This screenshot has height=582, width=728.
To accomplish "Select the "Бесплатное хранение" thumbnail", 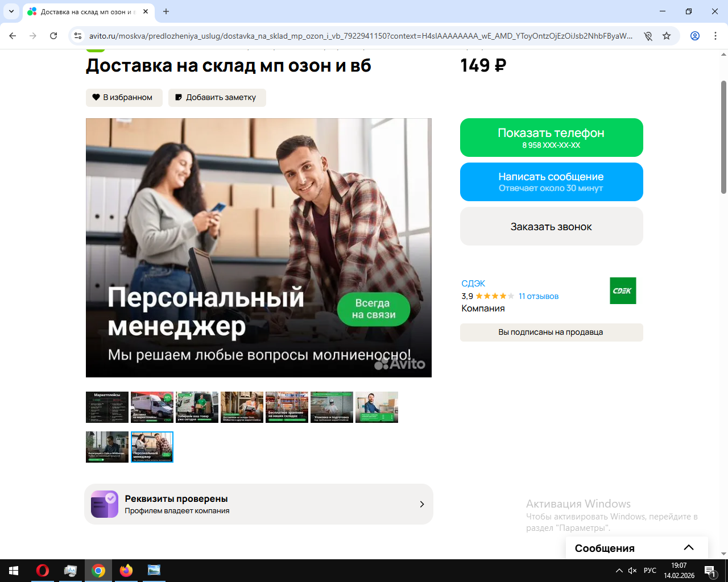I will pyautogui.click(x=287, y=407).
